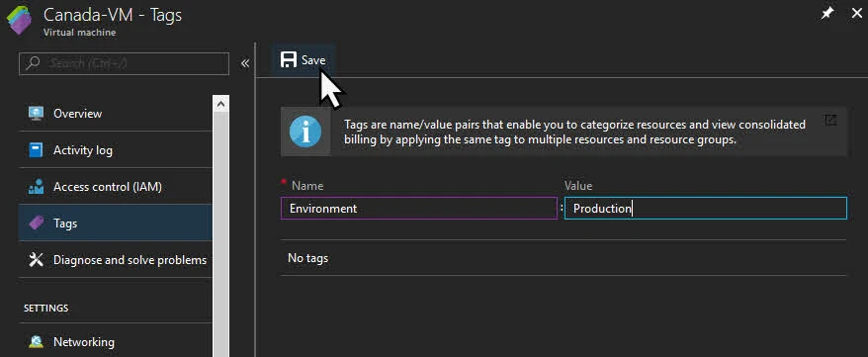Open Diagnose and solve problems
The image size is (868, 357).
point(115,259)
